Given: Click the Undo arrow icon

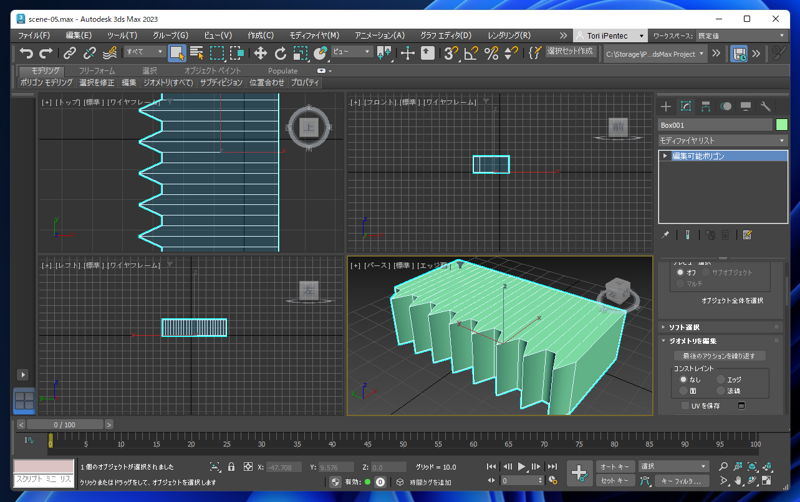Looking at the screenshot, I should pos(26,53).
